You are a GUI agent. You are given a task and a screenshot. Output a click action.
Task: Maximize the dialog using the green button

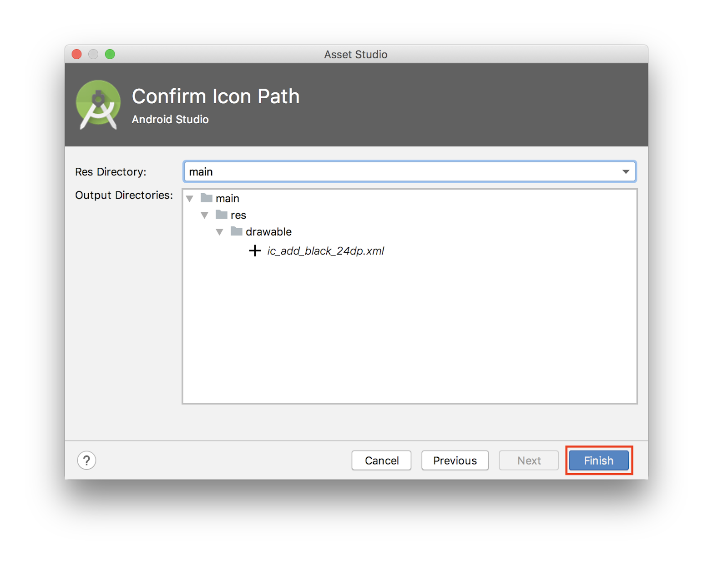coord(110,55)
